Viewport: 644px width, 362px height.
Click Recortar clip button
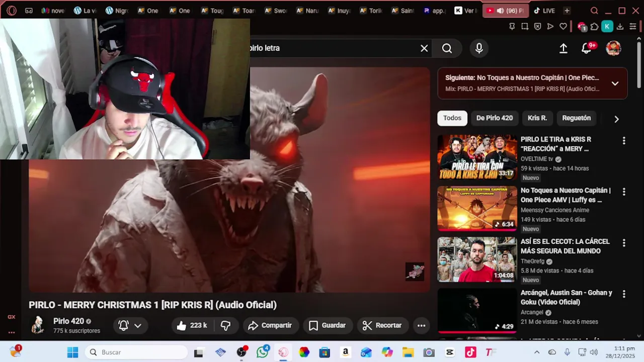382,325
